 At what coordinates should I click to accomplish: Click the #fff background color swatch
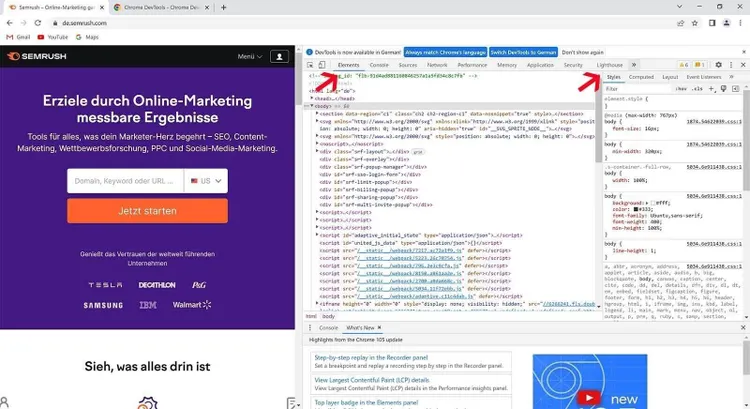pyautogui.click(x=653, y=203)
